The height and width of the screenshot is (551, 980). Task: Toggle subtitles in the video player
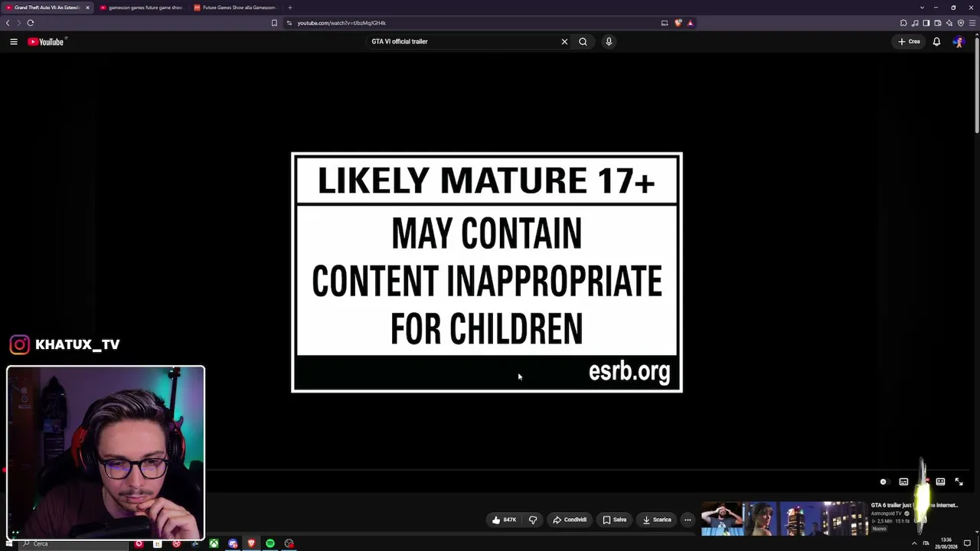[x=903, y=482]
